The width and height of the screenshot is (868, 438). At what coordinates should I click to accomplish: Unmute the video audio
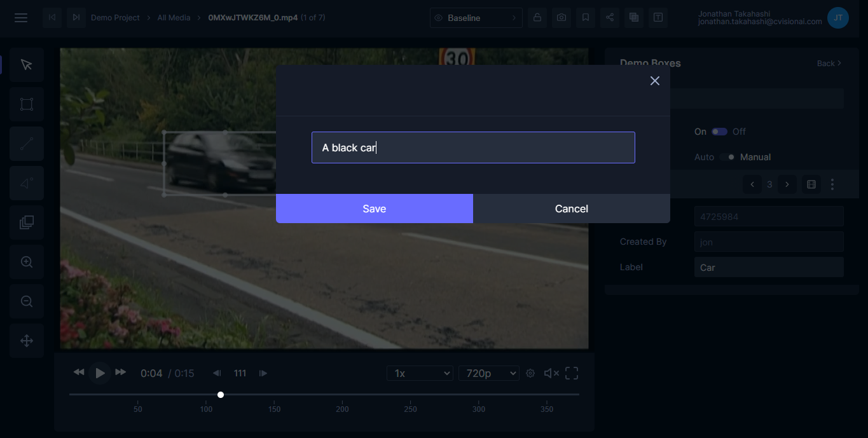pos(551,373)
